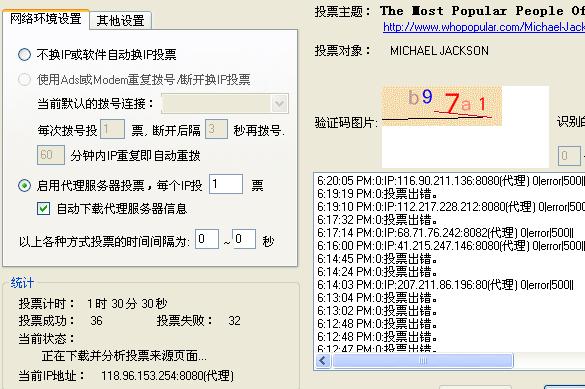Click the log horizontal scrollbar thumb
This screenshot has width=585, height=389.
[x=423, y=361]
